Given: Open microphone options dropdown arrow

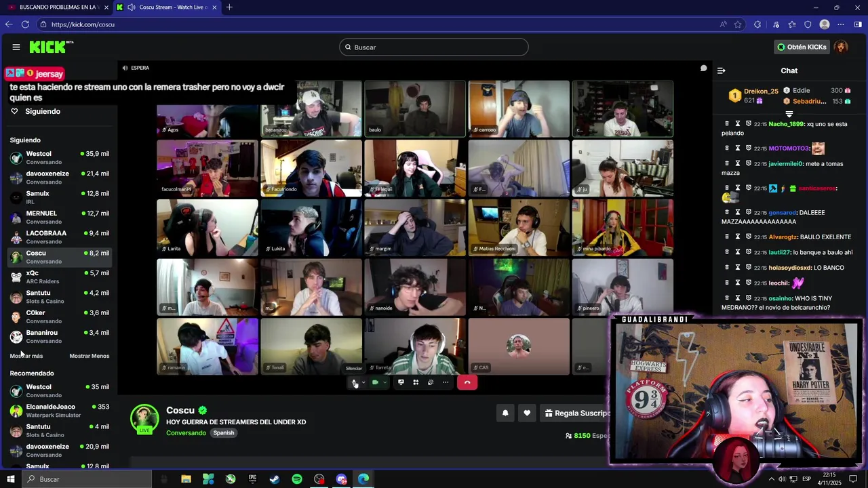Looking at the screenshot, I should point(363,382).
